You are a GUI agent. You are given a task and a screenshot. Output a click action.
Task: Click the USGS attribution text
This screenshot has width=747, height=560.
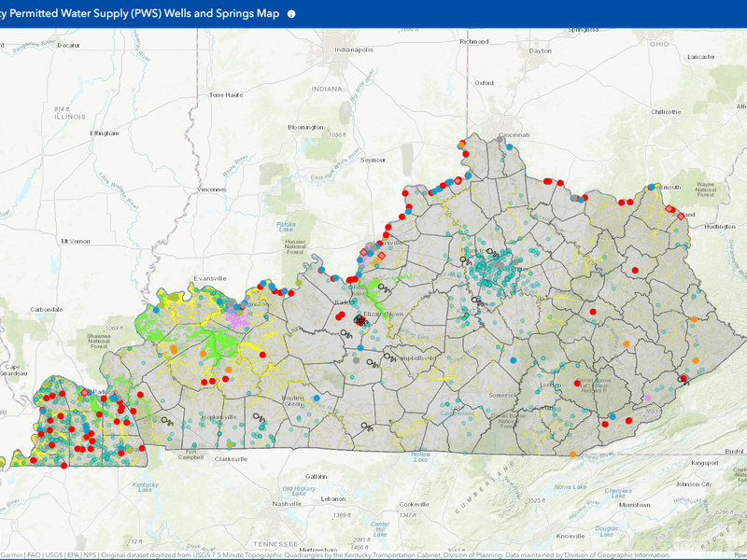[54, 554]
